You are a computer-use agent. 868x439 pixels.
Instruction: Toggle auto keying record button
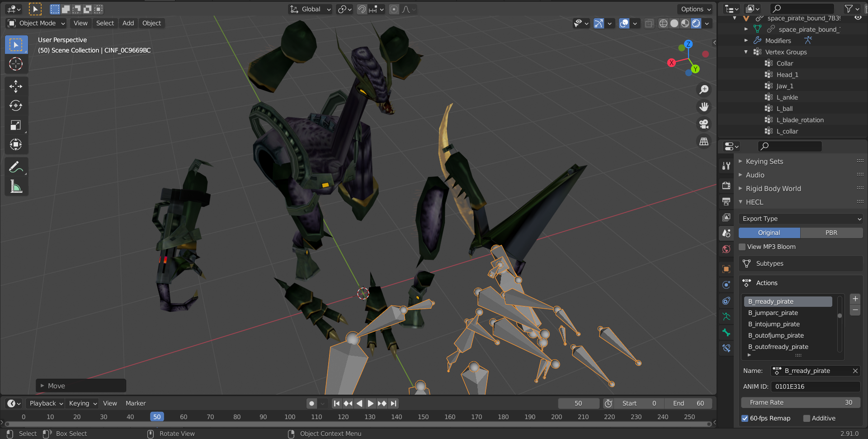(x=311, y=403)
